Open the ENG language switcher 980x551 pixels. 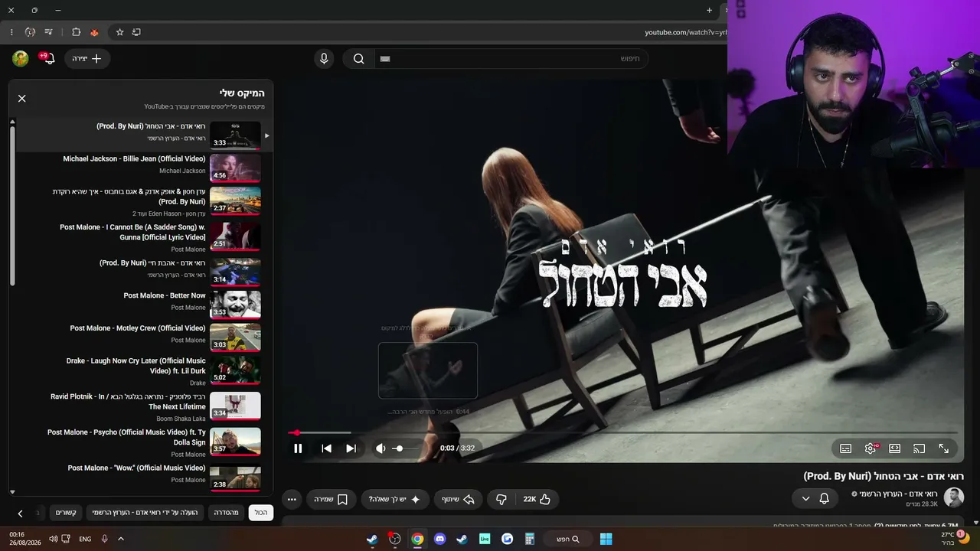(x=85, y=539)
